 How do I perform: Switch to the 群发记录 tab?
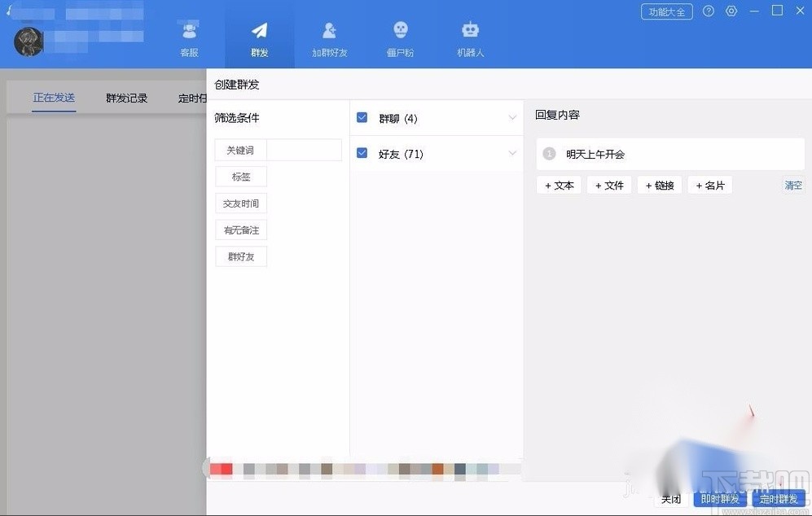(x=125, y=98)
